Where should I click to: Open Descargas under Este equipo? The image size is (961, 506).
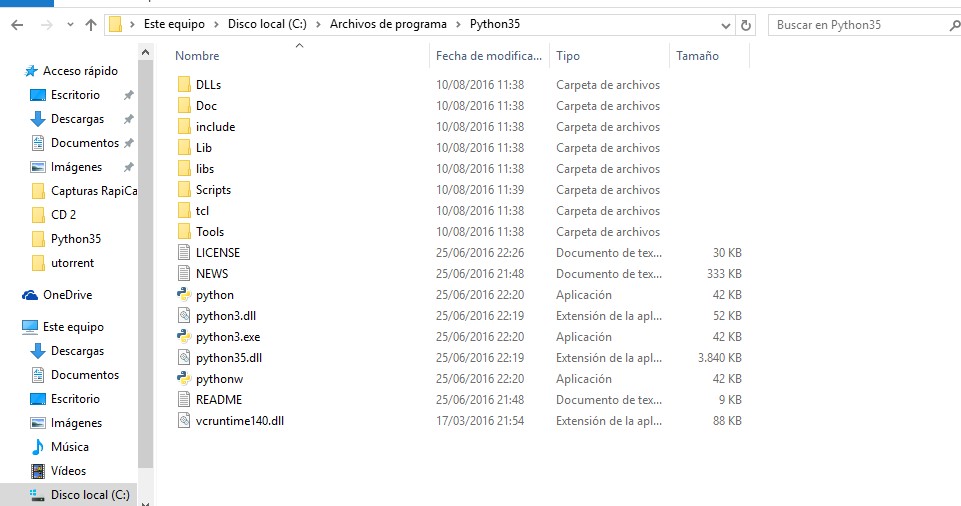point(77,351)
